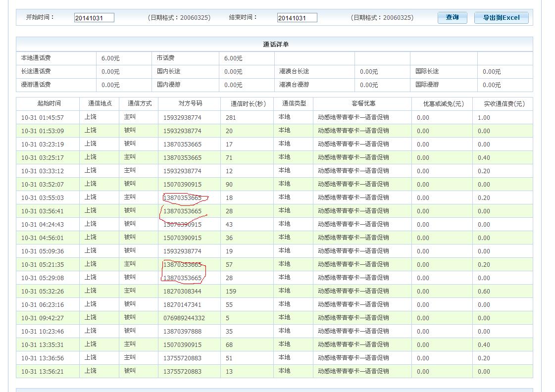This screenshot has height=392, width=555.
Task: Click phone number 13870397888
Action: click(x=182, y=332)
